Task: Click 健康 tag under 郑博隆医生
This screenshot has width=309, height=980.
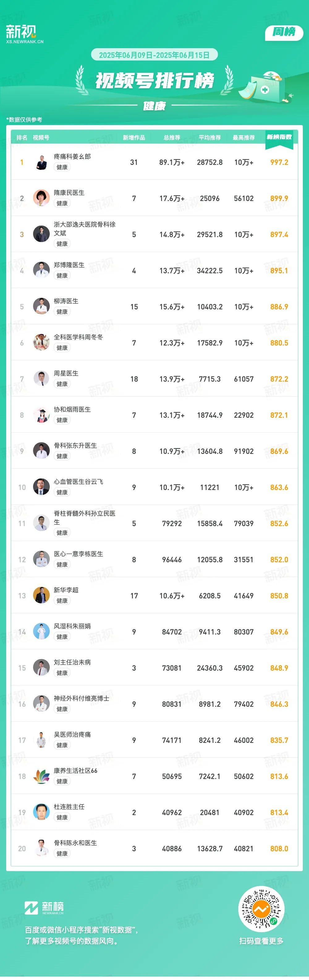Action: click(62, 275)
